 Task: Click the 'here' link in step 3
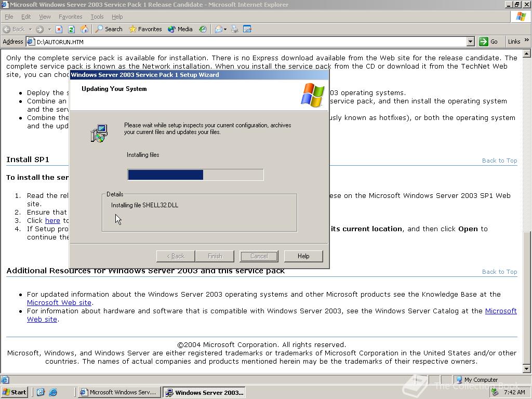(52, 220)
